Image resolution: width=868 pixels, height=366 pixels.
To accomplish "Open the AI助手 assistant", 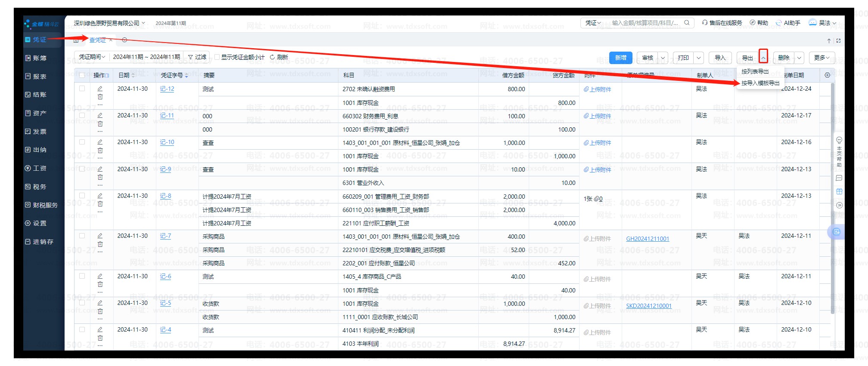I will (x=787, y=23).
